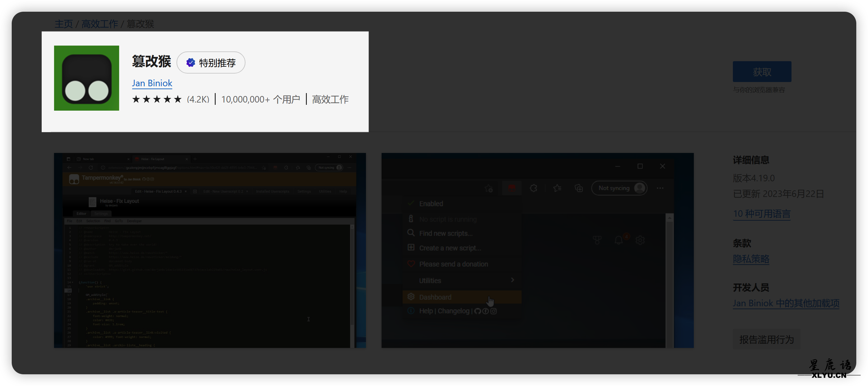Viewport: 868px width, 386px height.
Task: Open the 10 种可用语言 link
Action: point(762,214)
